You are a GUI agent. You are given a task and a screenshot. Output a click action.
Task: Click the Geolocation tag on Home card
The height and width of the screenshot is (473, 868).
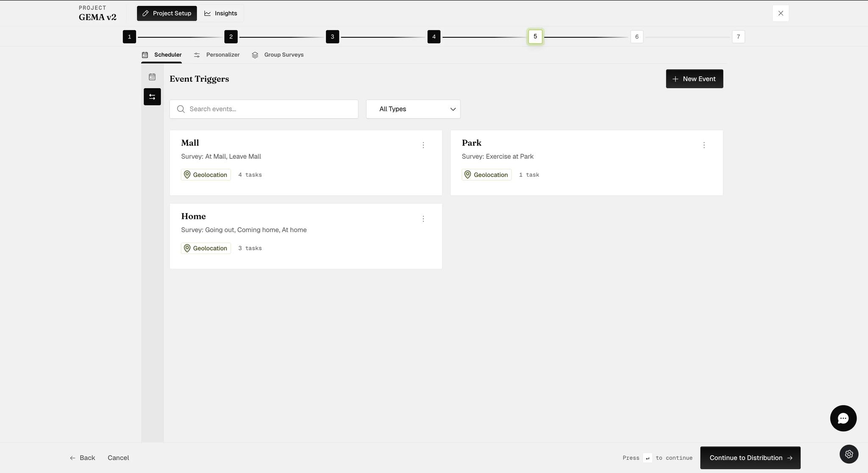pos(206,248)
